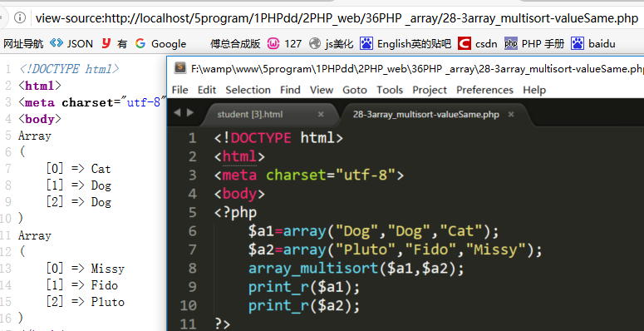The image size is (644, 331).
Task: Click the <?php opening tag in editor
Action: [x=235, y=213]
